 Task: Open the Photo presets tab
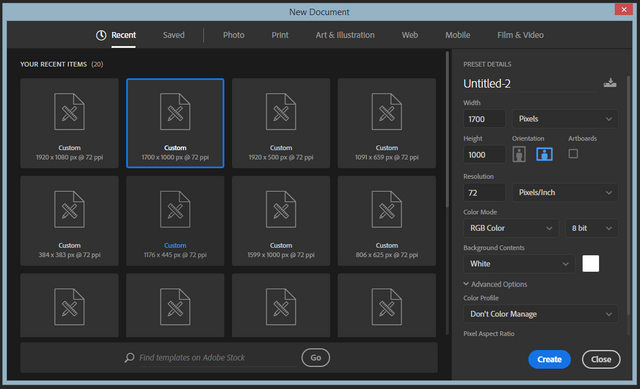tap(233, 35)
